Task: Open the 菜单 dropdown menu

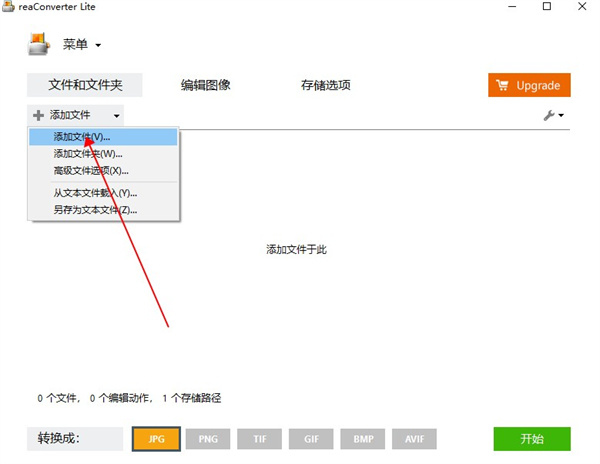Action: [82, 44]
